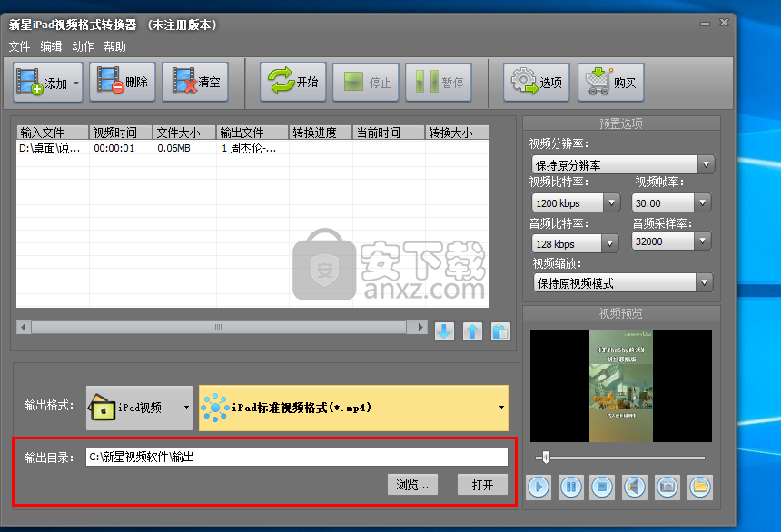
Task: Move item down with blue down arrow
Action: [x=444, y=331]
